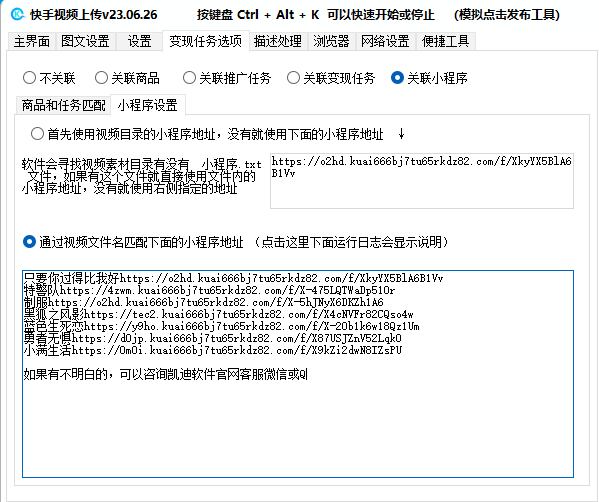Enable 首先使用视频目录的小程序地址 option

point(207,134)
